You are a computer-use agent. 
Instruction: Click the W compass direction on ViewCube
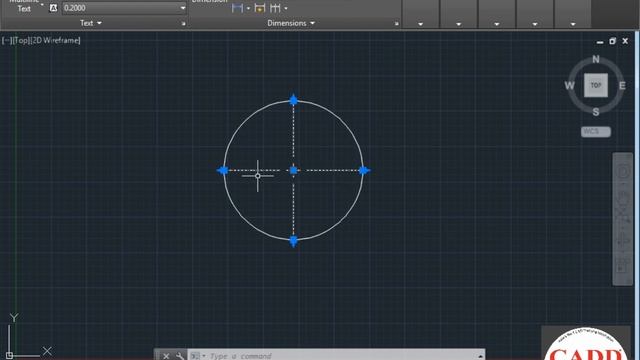569,85
